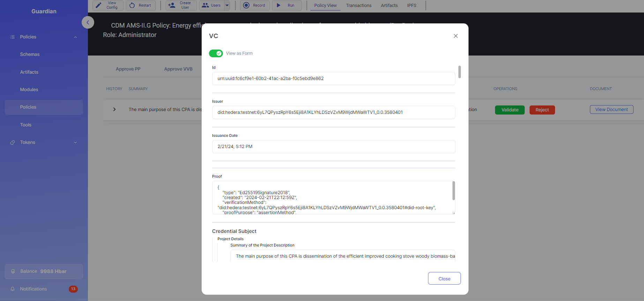
Task: Click the Issuer input field
Action: click(x=333, y=112)
